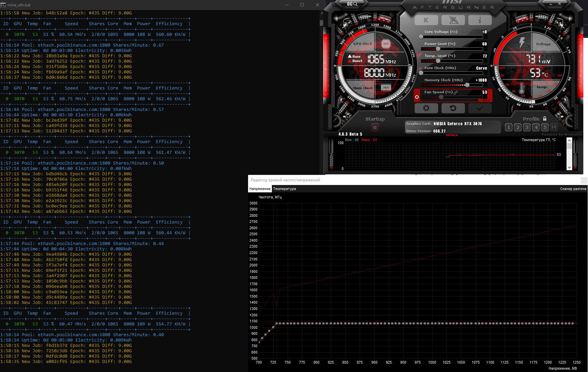Start the Сканер разгона scanner
The image size is (588, 372).
point(573,189)
